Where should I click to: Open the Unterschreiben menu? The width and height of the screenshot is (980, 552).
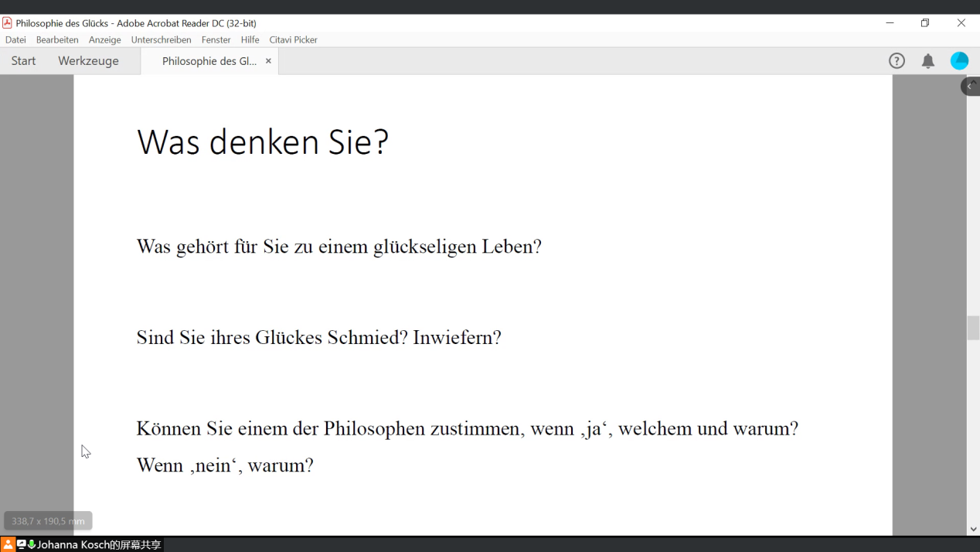point(161,39)
